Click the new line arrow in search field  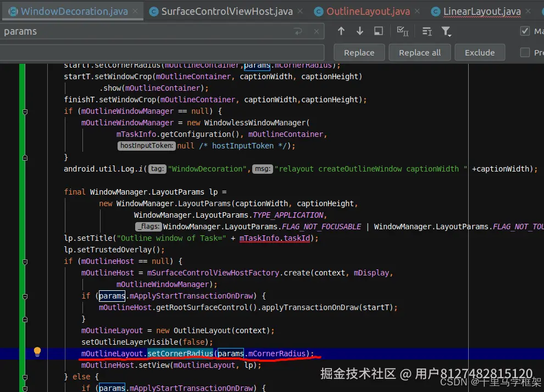pyautogui.click(x=298, y=31)
